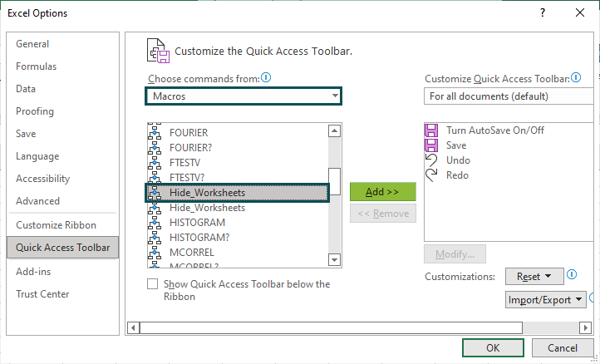Click the Redo arrow icon
Screen dimensions: 600x364
tap(431, 175)
